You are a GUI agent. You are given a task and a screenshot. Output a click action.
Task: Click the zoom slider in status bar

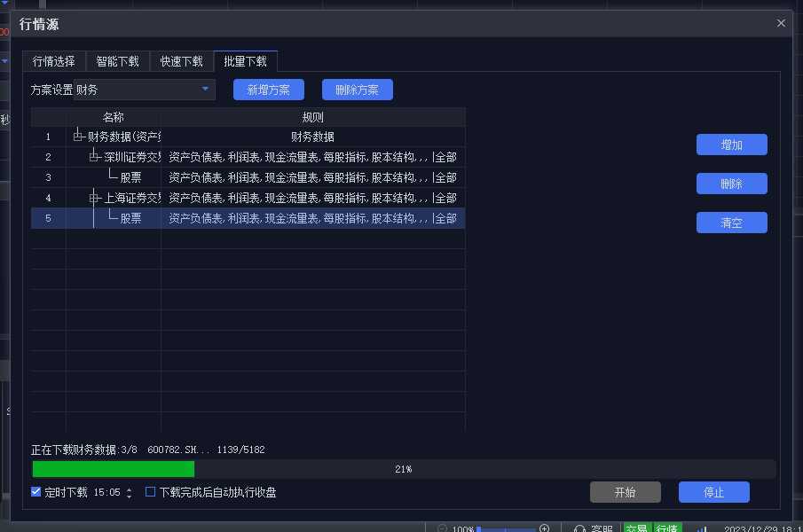(507, 529)
